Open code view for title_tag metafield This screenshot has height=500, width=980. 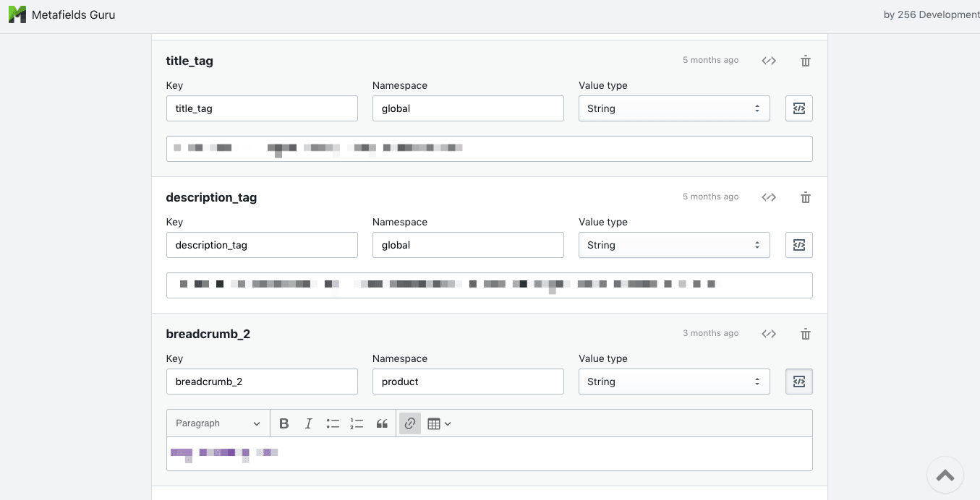(x=769, y=61)
